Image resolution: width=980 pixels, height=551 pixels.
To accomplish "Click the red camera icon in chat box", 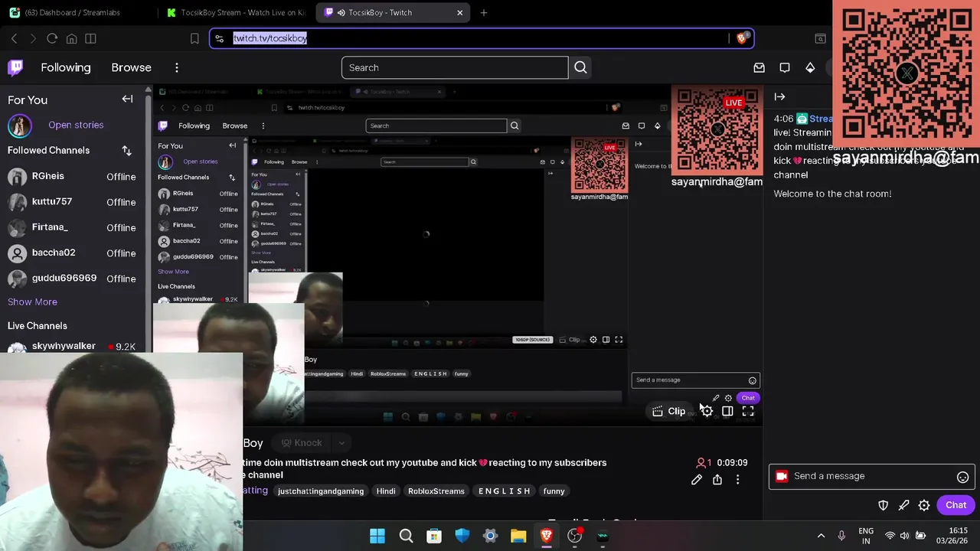I will pos(782,476).
